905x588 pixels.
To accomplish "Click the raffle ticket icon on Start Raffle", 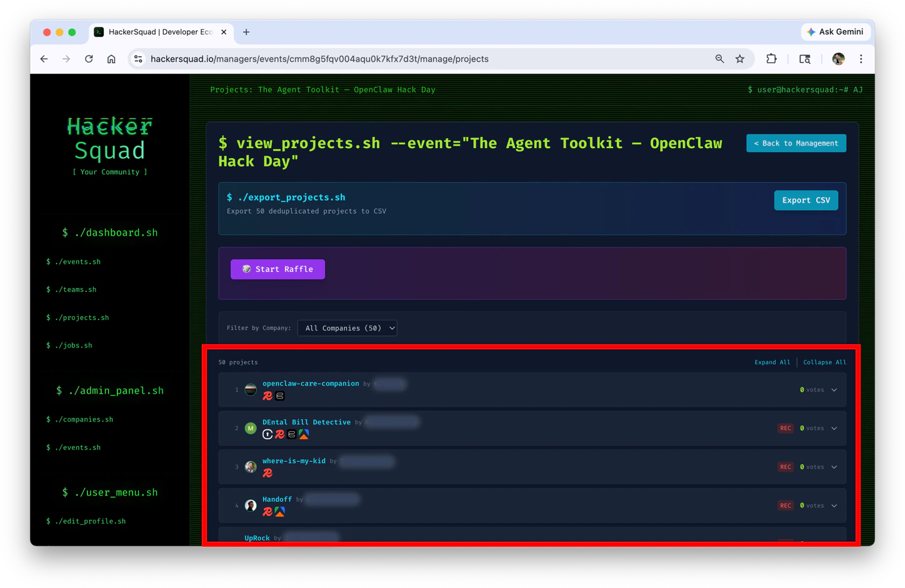I will point(245,269).
